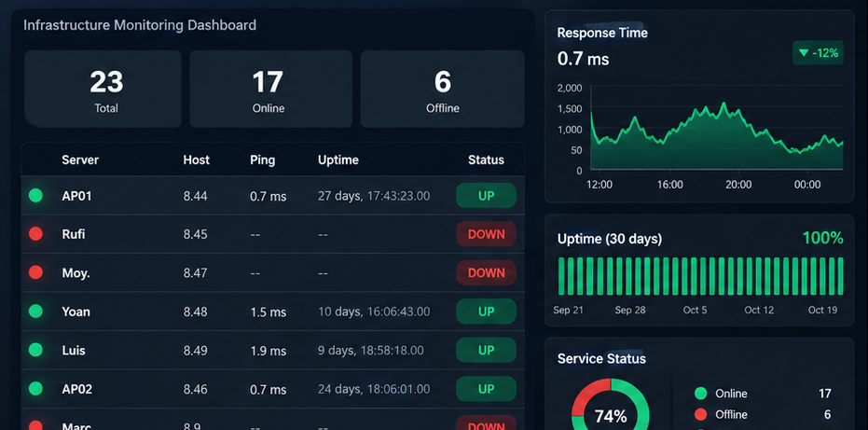Click the green Online legend dot
The image size is (868, 430).
pos(701,394)
